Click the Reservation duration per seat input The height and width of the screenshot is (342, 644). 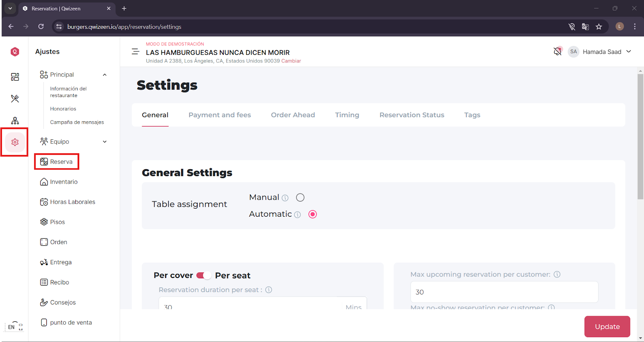[x=262, y=303]
